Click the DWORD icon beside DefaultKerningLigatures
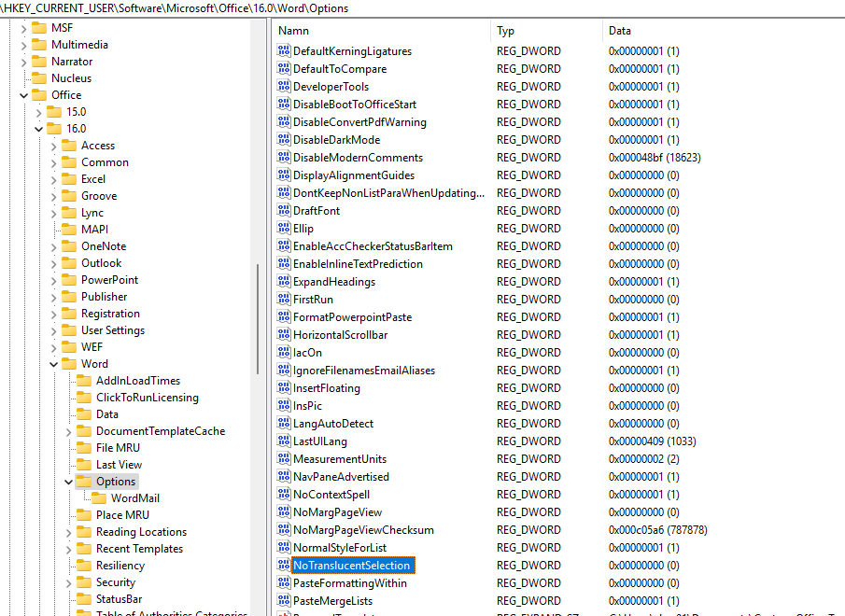 click(284, 50)
